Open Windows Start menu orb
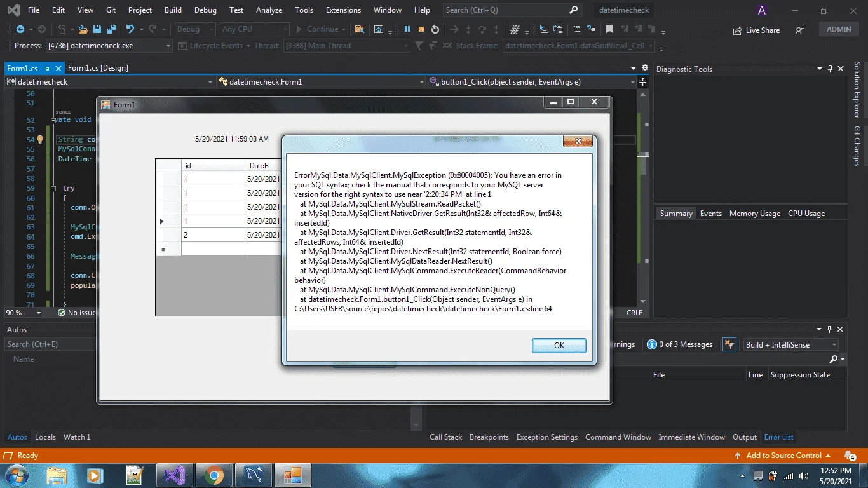 17,475
